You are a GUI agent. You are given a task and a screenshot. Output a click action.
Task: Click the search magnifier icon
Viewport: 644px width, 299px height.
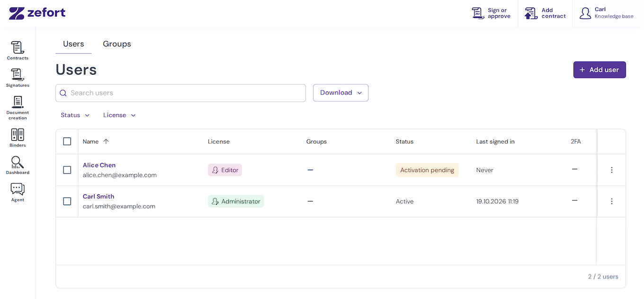coord(63,93)
